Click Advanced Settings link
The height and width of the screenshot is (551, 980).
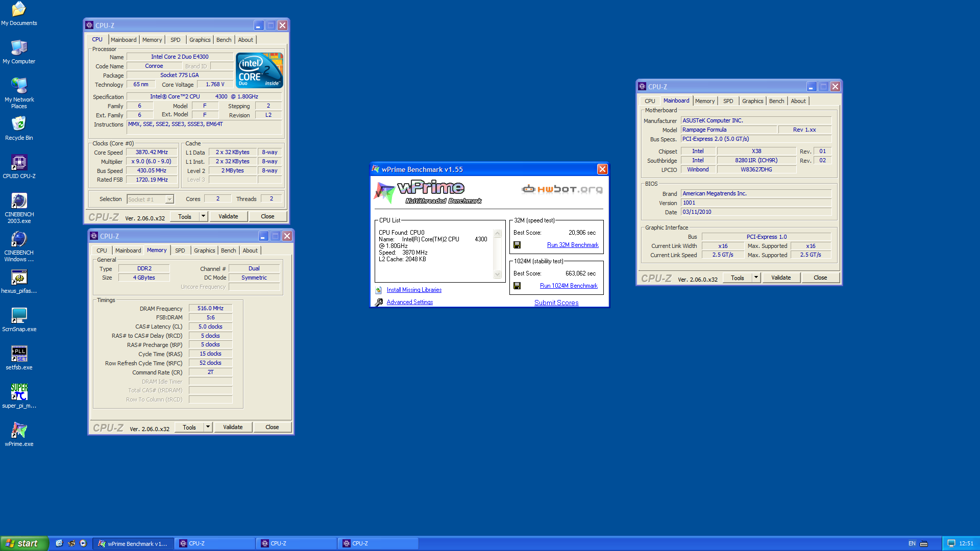(410, 302)
